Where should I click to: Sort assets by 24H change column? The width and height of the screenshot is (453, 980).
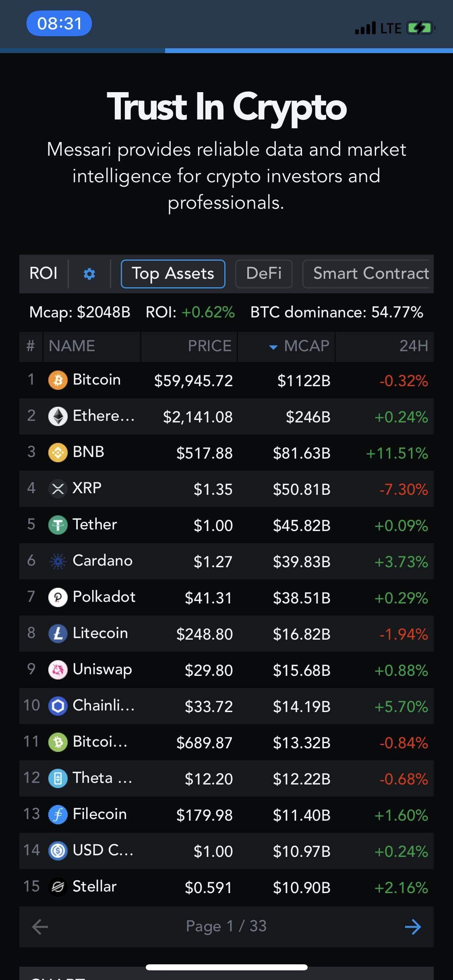413,346
